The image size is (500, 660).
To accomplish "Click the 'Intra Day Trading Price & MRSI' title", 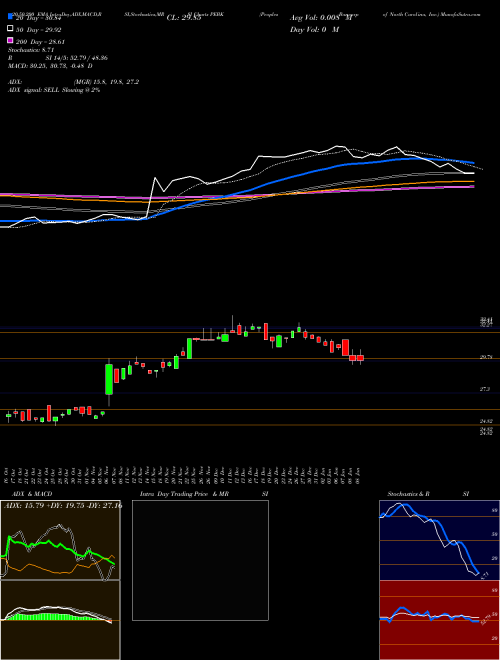I will coord(204,494).
